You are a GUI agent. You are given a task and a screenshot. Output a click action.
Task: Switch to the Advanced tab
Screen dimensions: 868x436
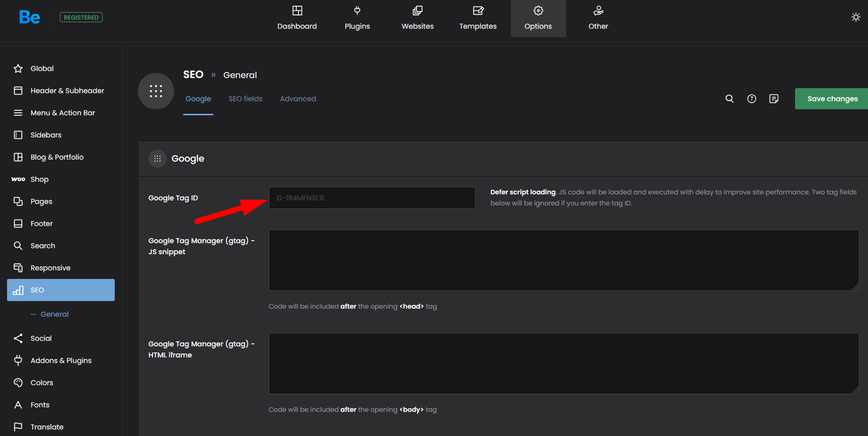tap(298, 99)
